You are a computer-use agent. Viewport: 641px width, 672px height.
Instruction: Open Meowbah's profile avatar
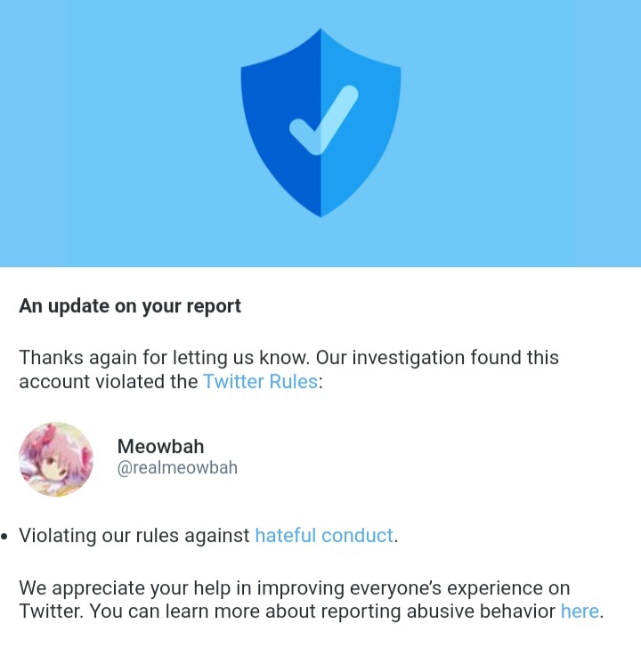(56, 459)
